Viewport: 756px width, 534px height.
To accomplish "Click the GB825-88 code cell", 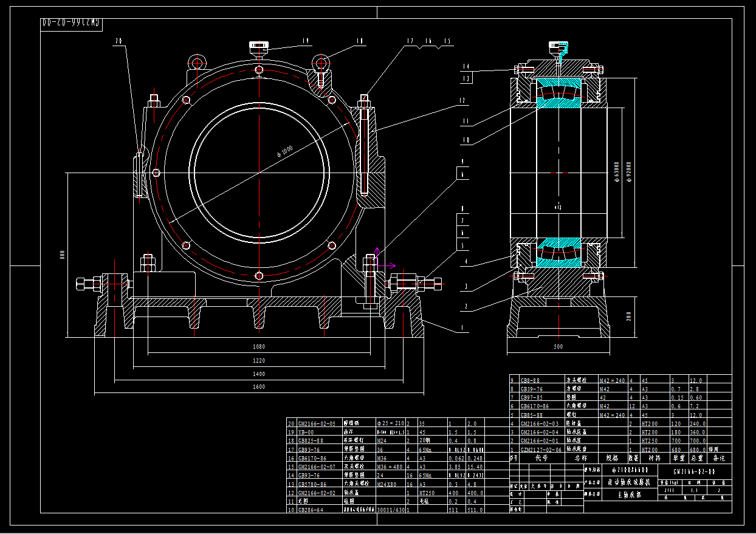I will pos(311,440).
